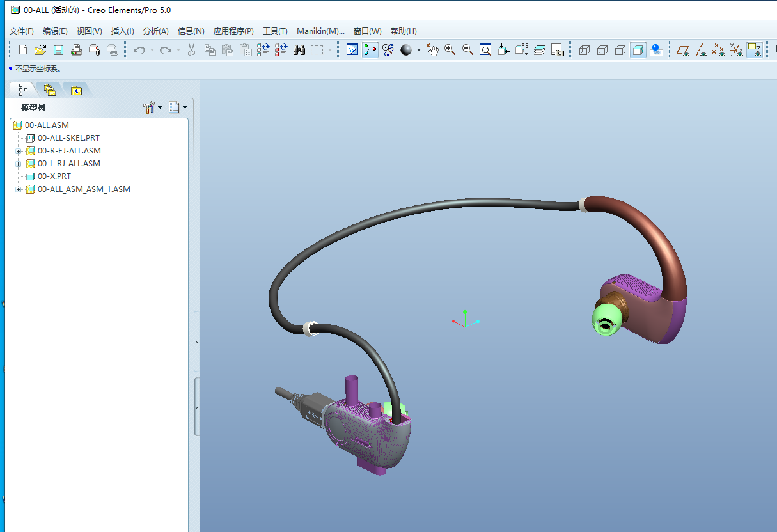The width and height of the screenshot is (777, 532).
Task: Click the Refit view icon
Action: pos(485,50)
